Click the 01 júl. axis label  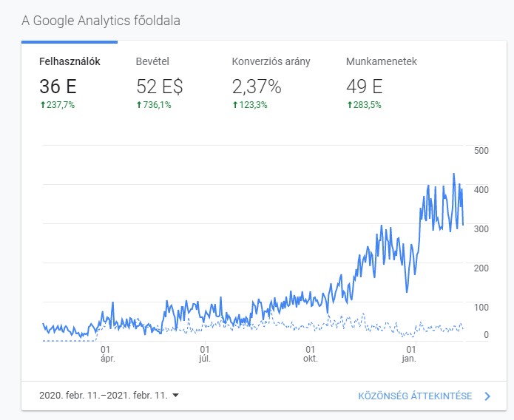(x=205, y=354)
